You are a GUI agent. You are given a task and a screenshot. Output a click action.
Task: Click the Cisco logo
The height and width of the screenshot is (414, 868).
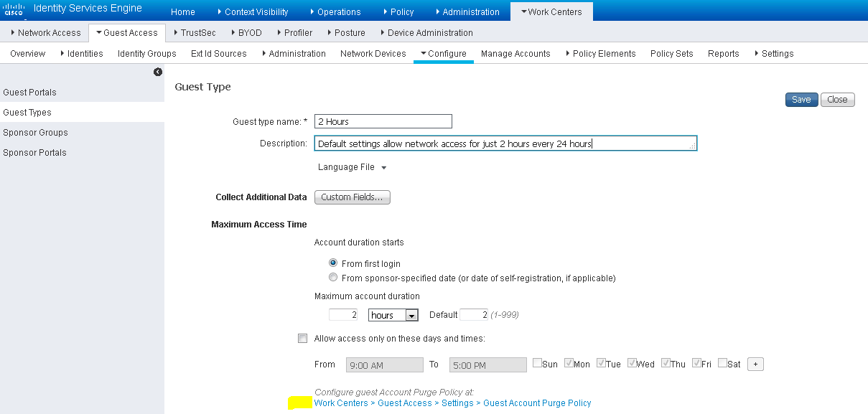(x=14, y=10)
